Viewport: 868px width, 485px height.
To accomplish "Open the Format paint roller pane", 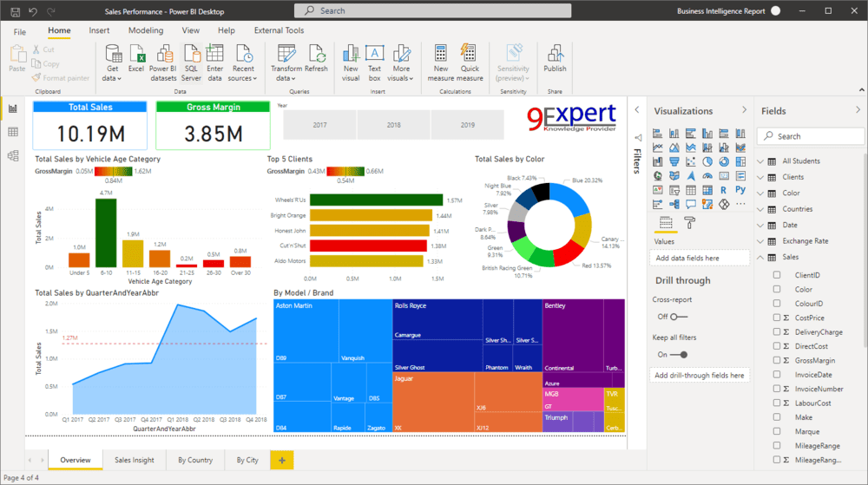I will pyautogui.click(x=690, y=223).
